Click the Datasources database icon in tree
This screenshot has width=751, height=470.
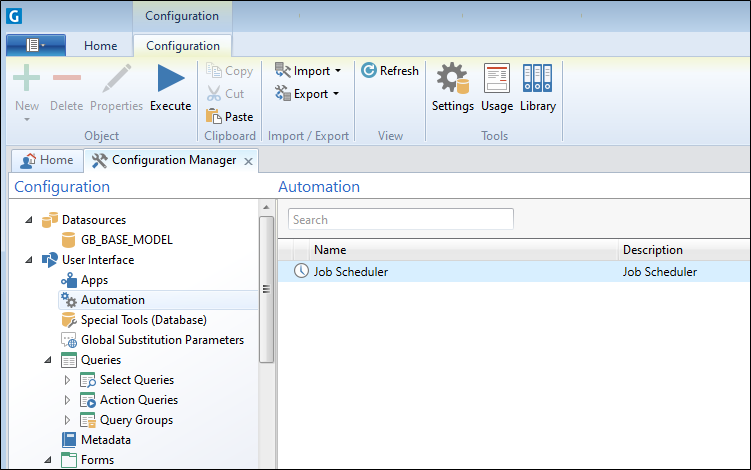point(50,220)
